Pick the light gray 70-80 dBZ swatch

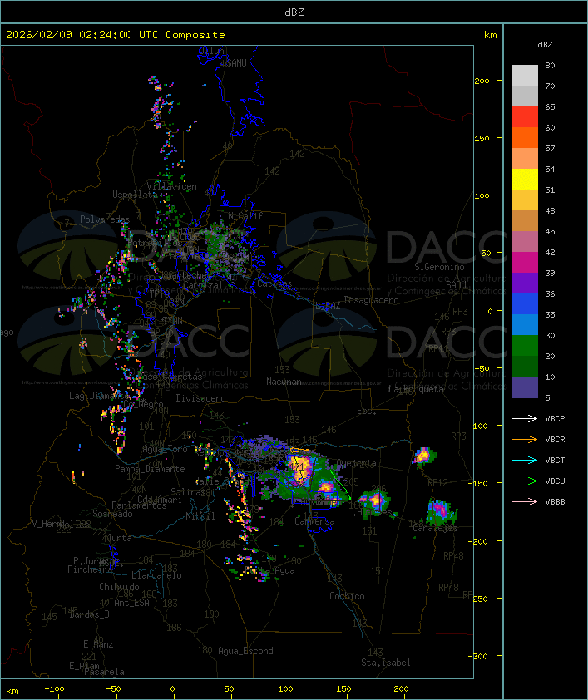point(525,76)
